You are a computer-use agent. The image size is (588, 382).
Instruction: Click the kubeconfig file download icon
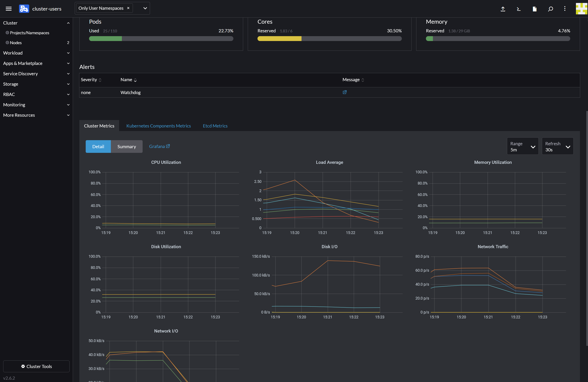tap(534, 9)
